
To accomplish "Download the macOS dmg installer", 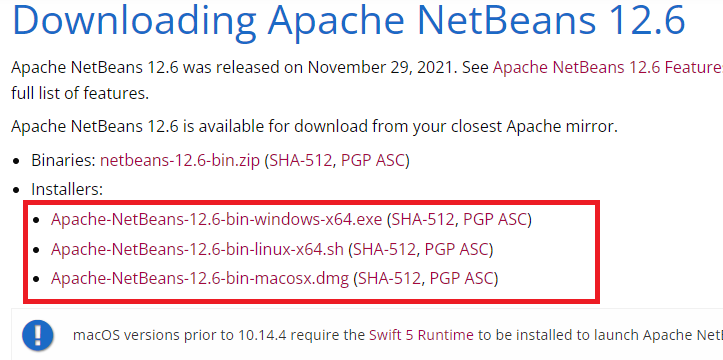I will click(200, 278).
